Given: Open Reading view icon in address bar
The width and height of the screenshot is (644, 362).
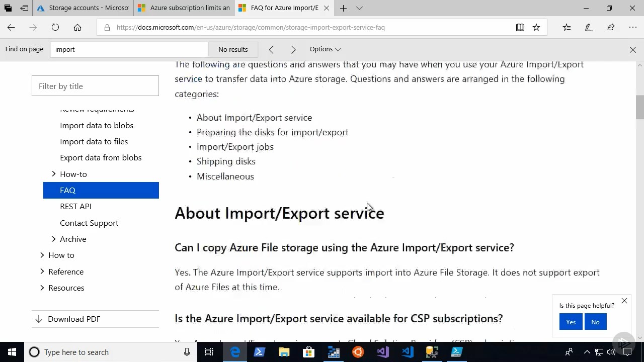Looking at the screenshot, I should pyautogui.click(x=520, y=27).
